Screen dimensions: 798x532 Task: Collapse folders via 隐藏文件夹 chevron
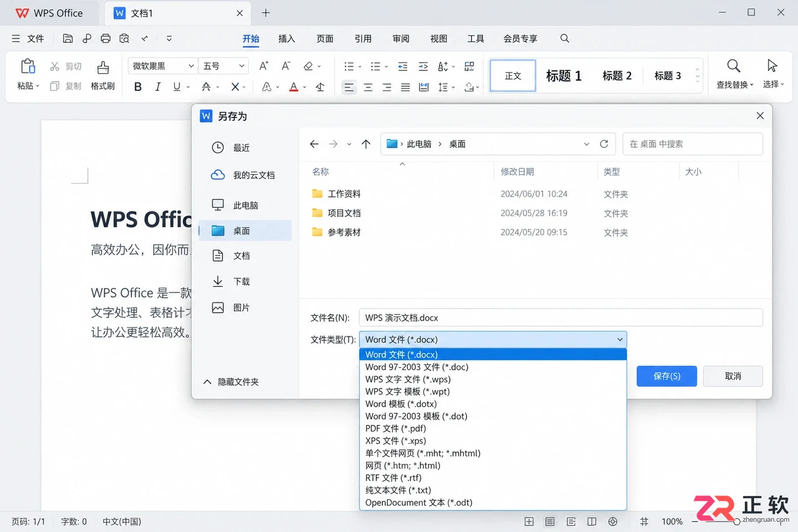[x=207, y=382]
